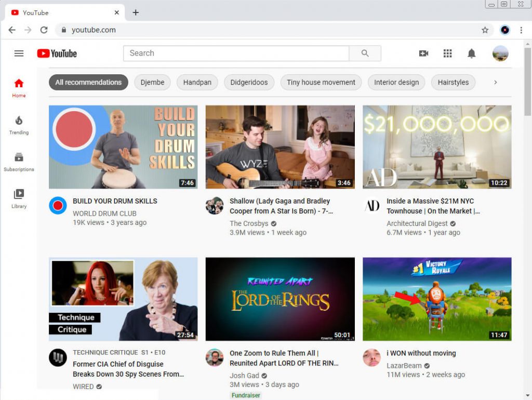Select the Interior design chip
Screen dimensions: 532x400
[x=396, y=83]
